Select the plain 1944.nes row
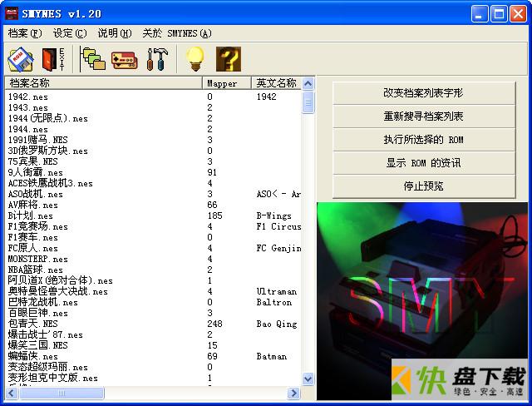 pos(27,129)
